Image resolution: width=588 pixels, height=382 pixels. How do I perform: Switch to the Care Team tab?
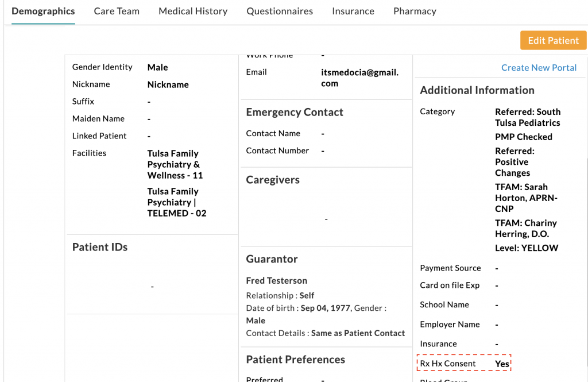click(x=117, y=11)
